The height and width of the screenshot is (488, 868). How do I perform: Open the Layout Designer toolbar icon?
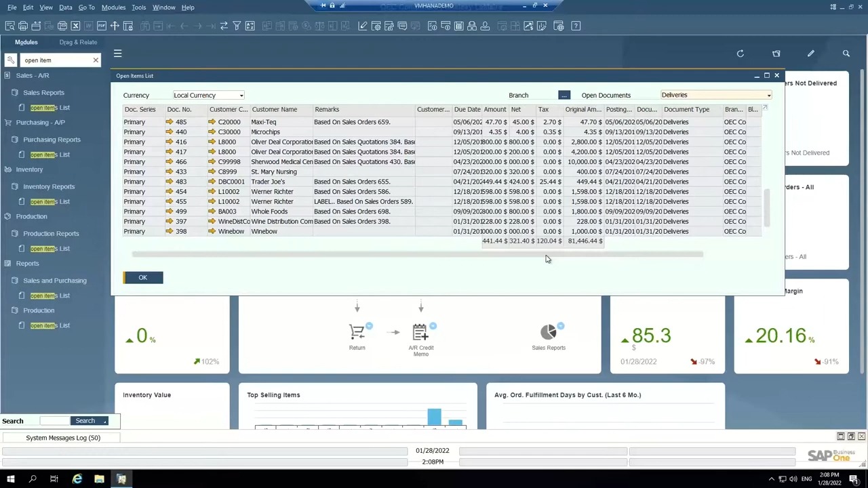point(376,26)
